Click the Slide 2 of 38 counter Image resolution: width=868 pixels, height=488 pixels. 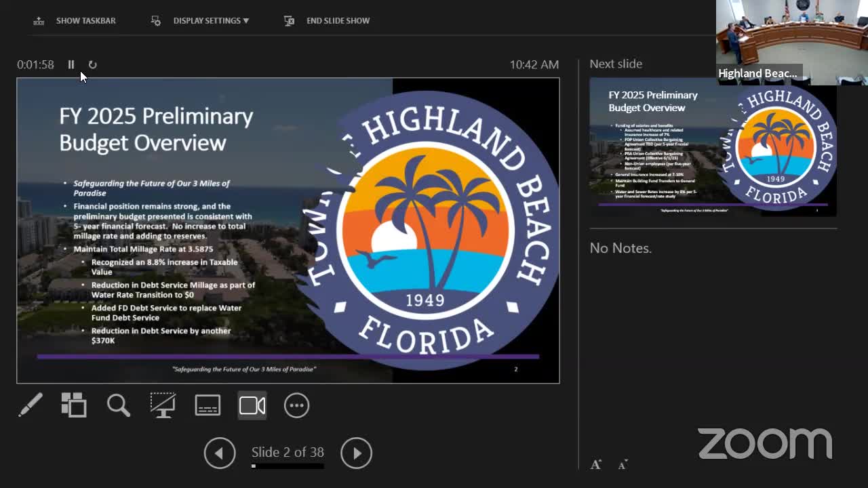point(288,452)
